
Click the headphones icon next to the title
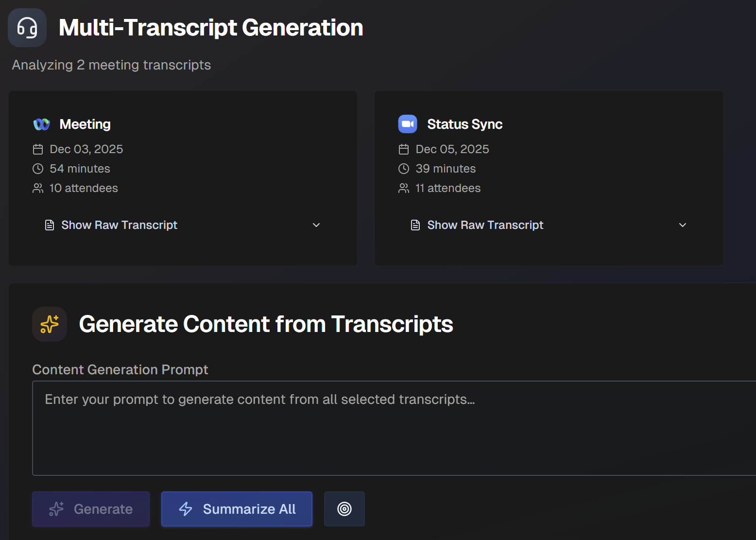tap(27, 28)
